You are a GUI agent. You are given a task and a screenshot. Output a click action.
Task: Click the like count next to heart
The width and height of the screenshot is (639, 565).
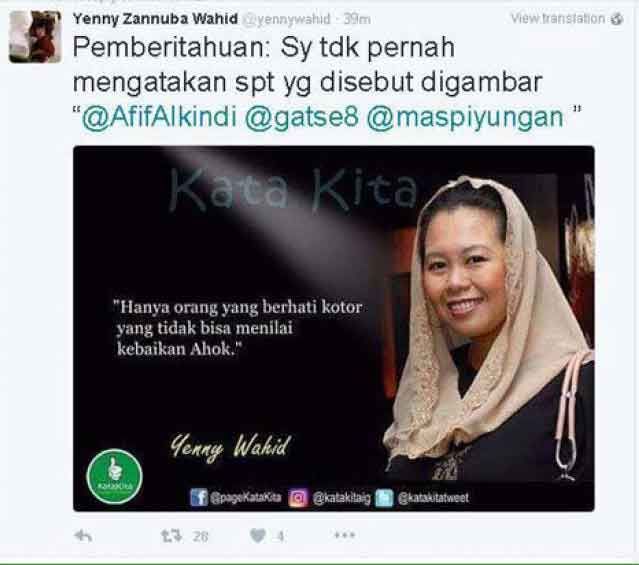coord(281,536)
